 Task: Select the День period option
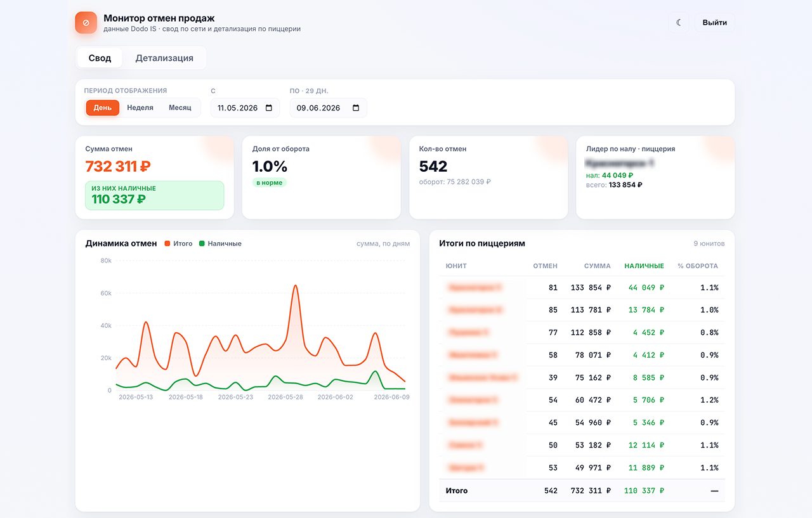pyautogui.click(x=103, y=108)
